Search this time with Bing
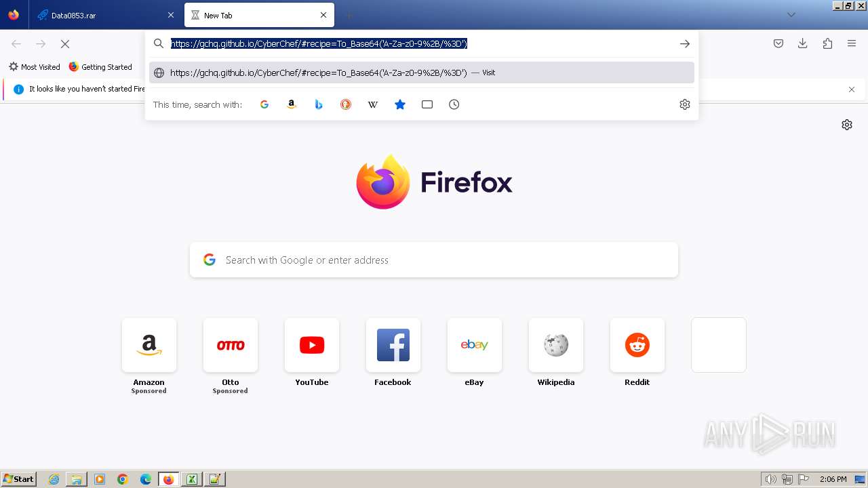868x488 pixels. point(319,104)
